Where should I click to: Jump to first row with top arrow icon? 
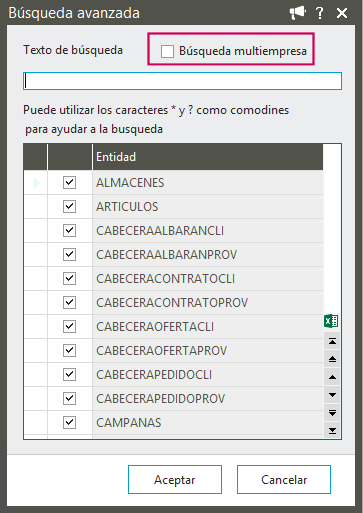(332, 341)
